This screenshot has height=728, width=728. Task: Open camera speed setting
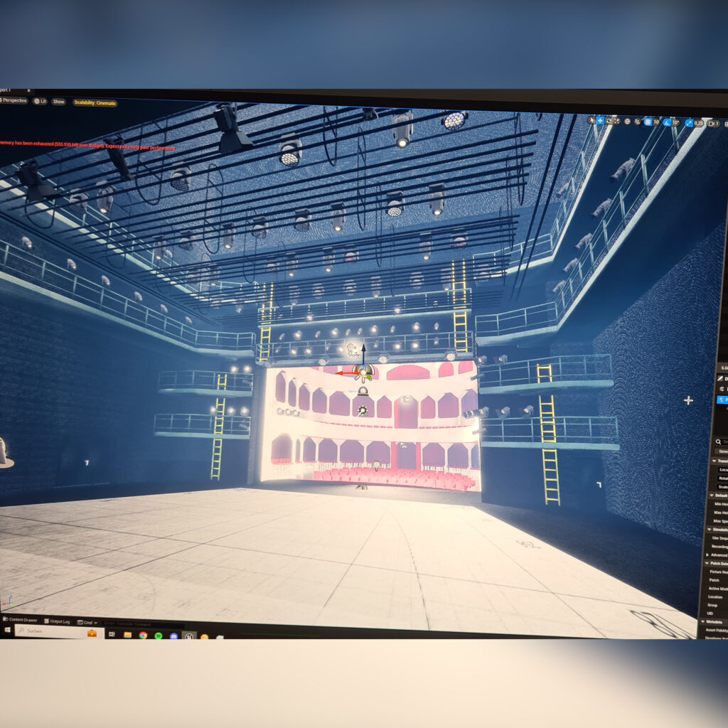click(x=714, y=124)
